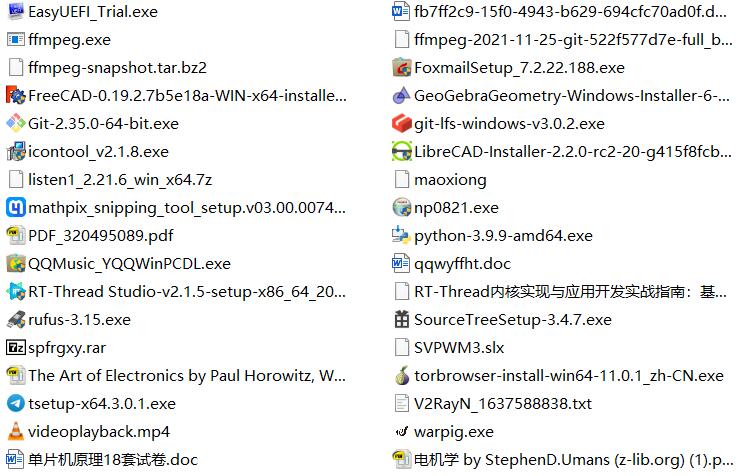Screen dimensions: 749x476
Task: Click the Tor Browser installer onion icon
Action: pos(401,376)
